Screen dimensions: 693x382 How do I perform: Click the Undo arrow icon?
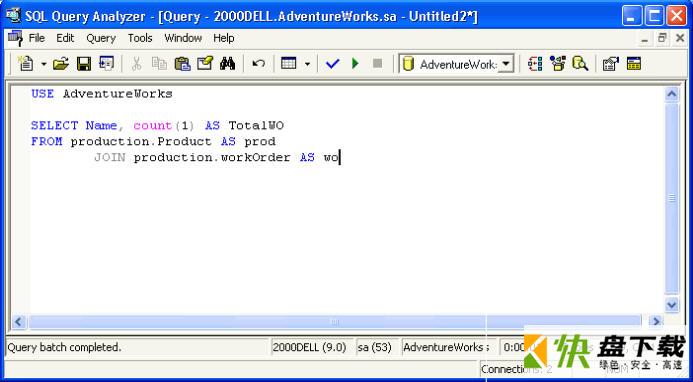(x=258, y=64)
